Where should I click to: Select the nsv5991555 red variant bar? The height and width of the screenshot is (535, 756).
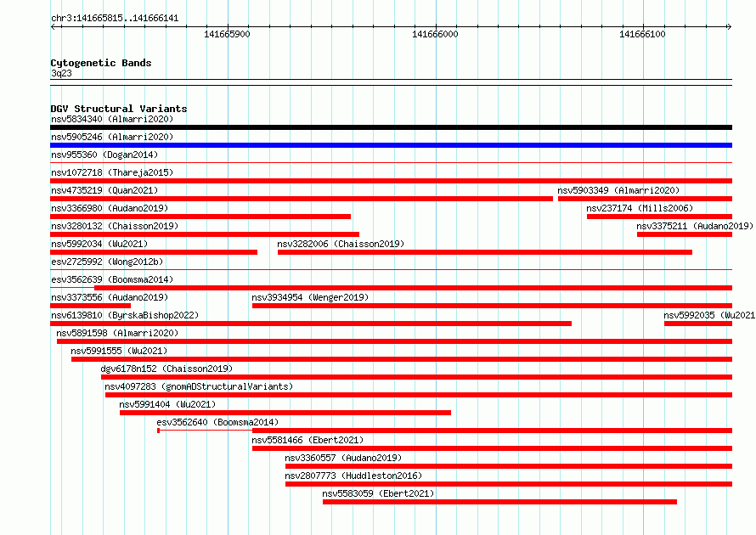point(402,359)
